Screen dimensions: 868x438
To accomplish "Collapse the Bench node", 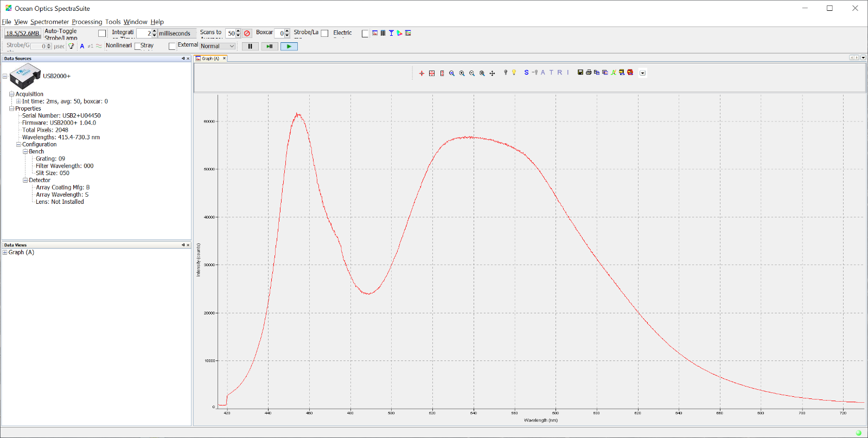I will point(25,152).
